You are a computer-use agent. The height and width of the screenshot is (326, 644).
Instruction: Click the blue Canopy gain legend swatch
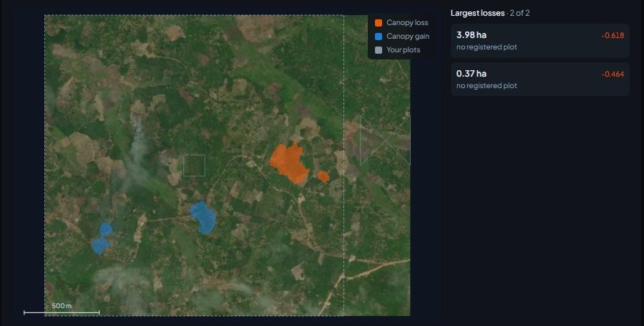(x=379, y=37)
